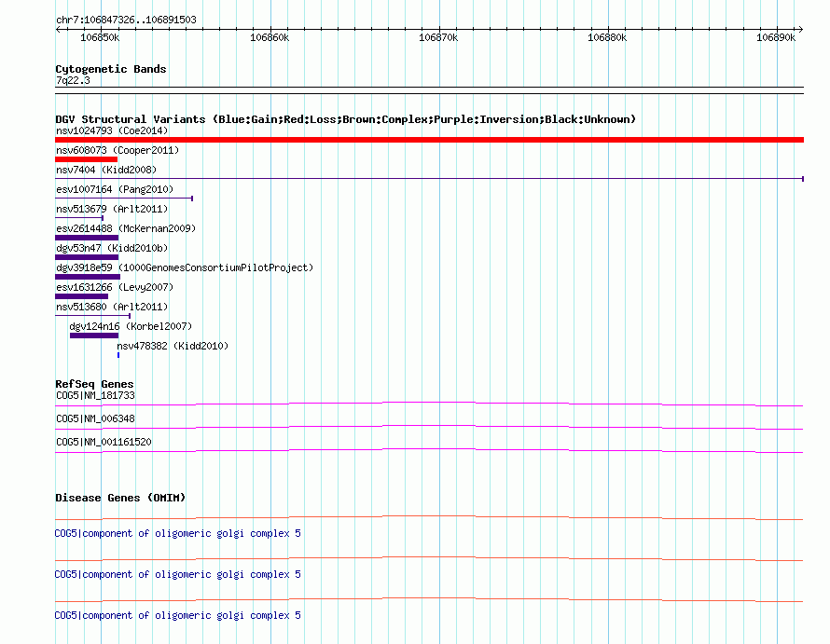Open the third OMIM COG5 golgi complex link

(178, 615)
